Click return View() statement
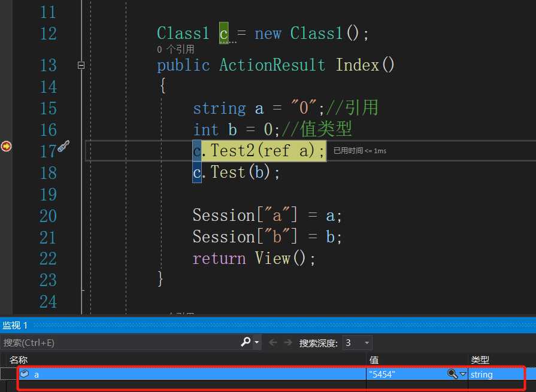 click(x=253, y=259)
